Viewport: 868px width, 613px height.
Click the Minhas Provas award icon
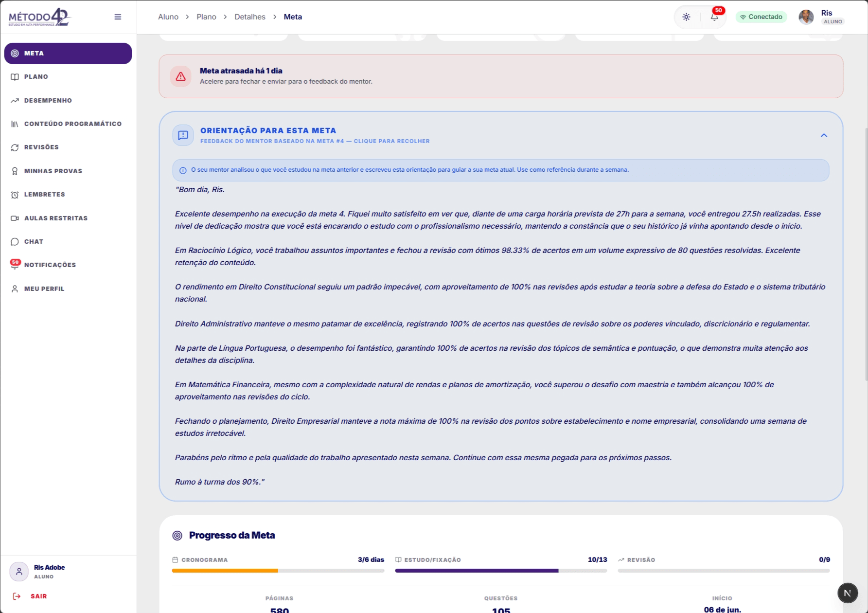point(15,171)
